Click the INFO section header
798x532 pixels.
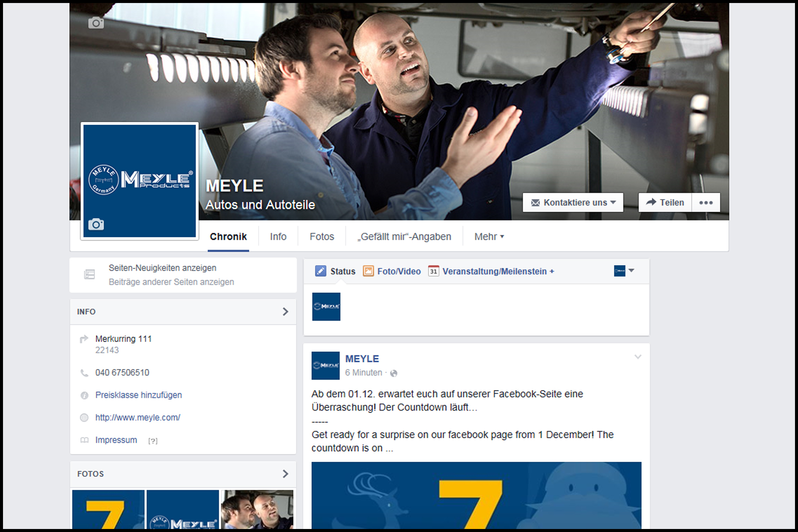click(x=183, y=312)
